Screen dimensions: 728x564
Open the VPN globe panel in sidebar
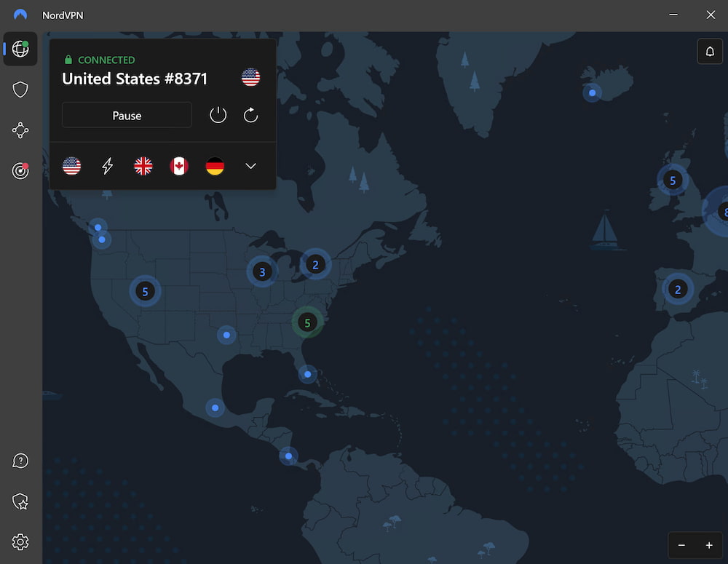click(20, 49)
